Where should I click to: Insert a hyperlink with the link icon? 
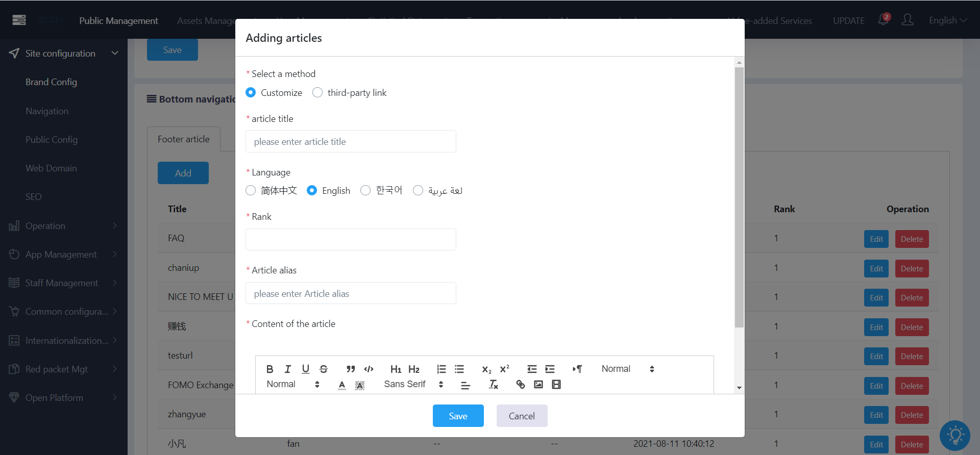(520, 384)
